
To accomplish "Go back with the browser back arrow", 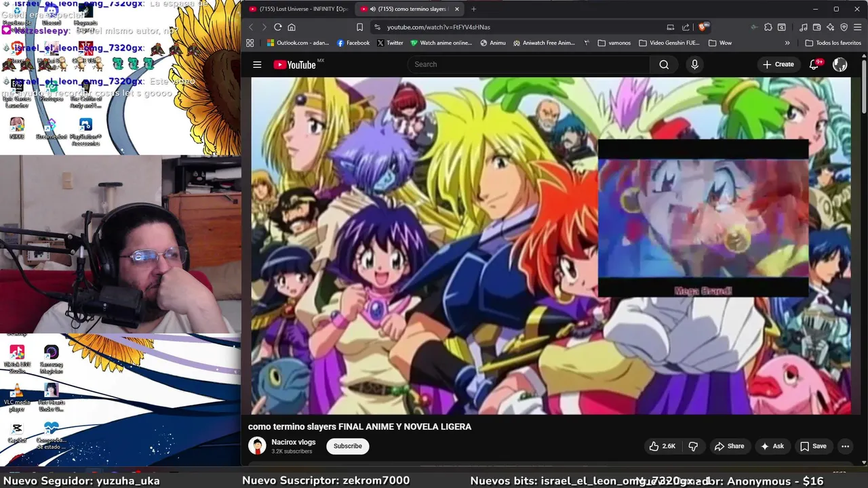I will 250,27.
